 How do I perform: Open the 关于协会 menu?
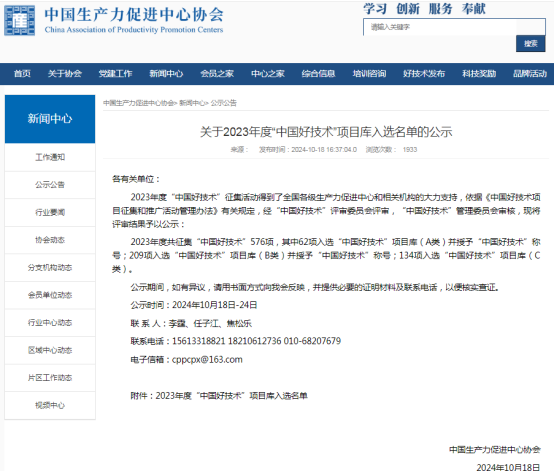tap(65, 74)
